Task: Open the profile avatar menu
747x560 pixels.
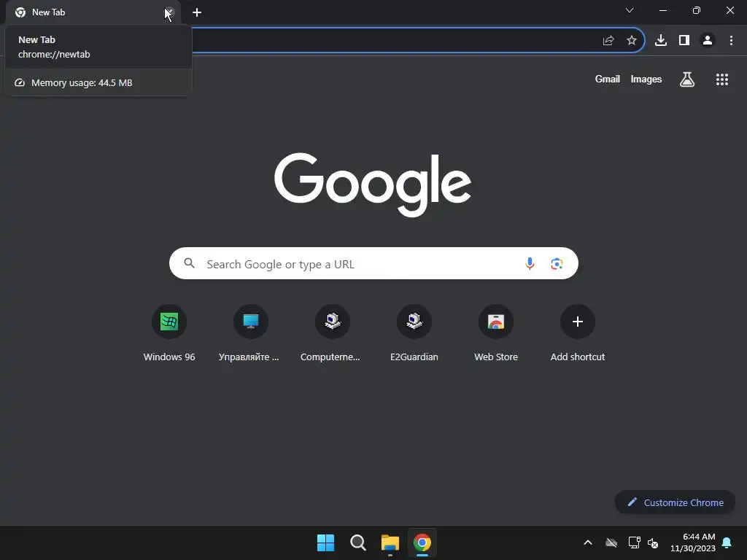Action: pos(708,41)
